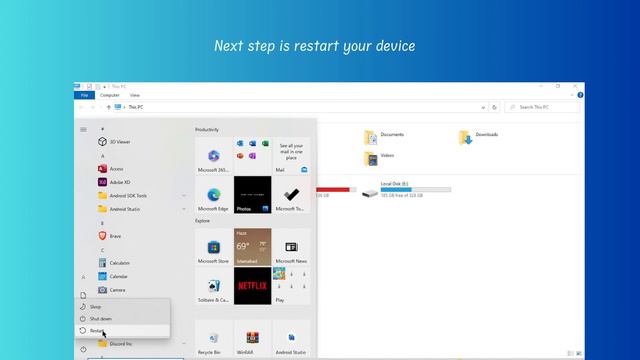Image resolution: width=640 pixels, height=360 pixels.
Task: Open the Microsoft News tile
Action: pos(291,247)
